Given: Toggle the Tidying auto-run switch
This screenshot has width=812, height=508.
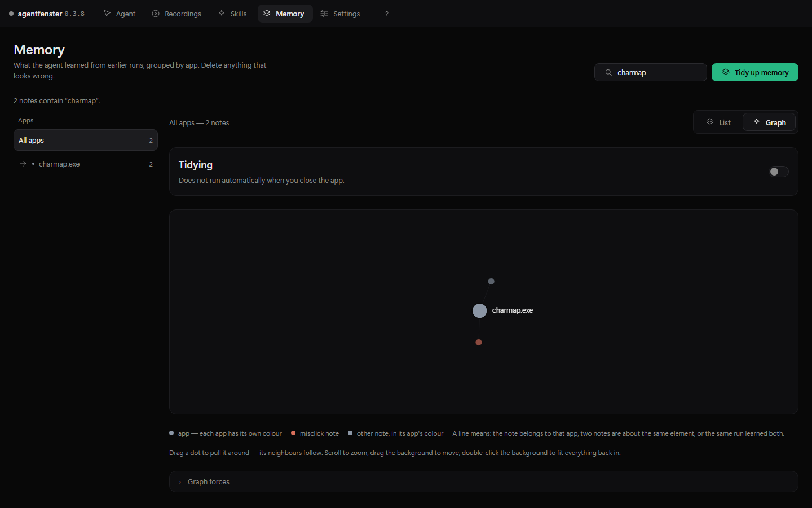Looking at the screenshot, I should pos(778,172).
